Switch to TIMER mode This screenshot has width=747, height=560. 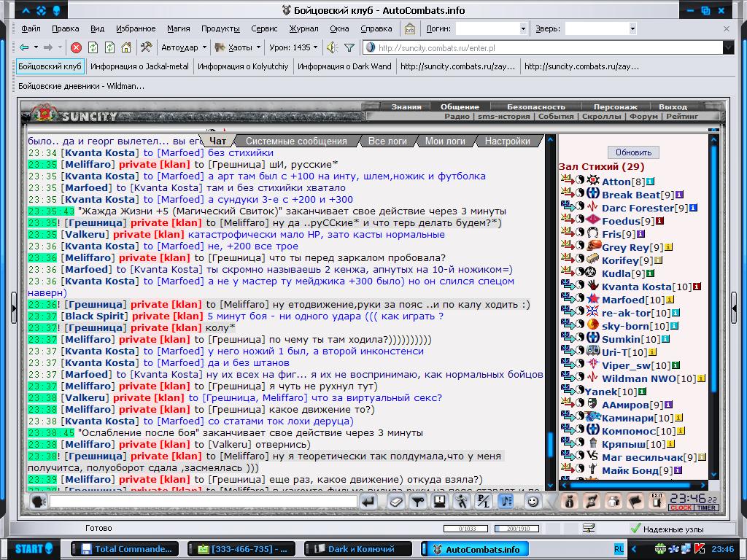point(706,507)
